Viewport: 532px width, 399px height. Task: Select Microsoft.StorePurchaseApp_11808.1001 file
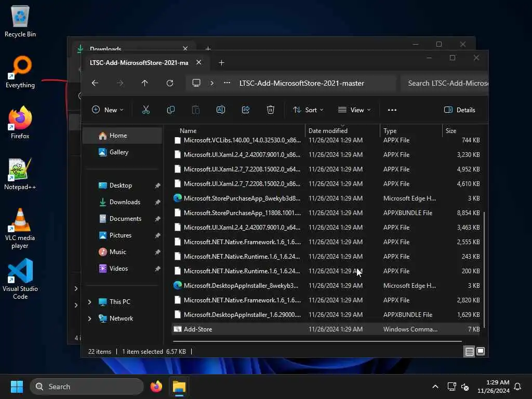click(326, 212)
